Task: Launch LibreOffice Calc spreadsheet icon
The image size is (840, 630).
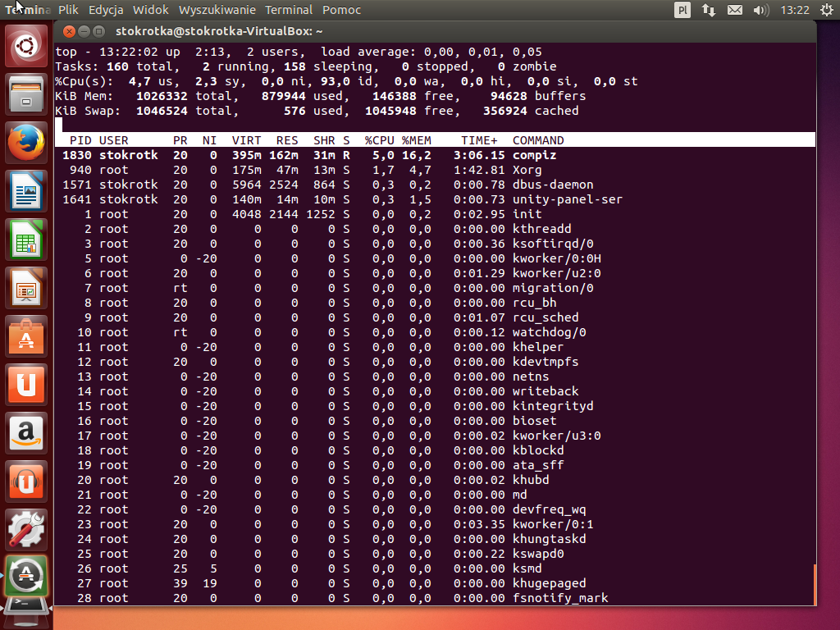Action: [27, 240]
